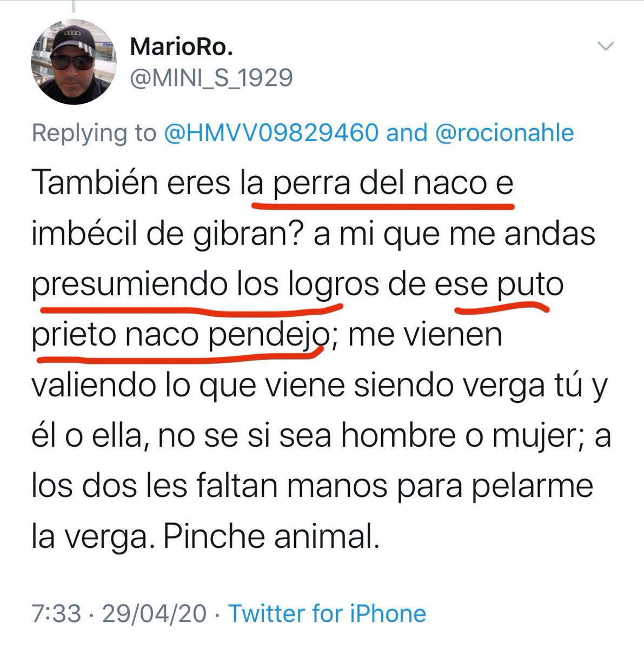The height and width of the screenshot is (649, 644).
Task: Tap the word 'and' between mentions
Action: coord(407,133)
